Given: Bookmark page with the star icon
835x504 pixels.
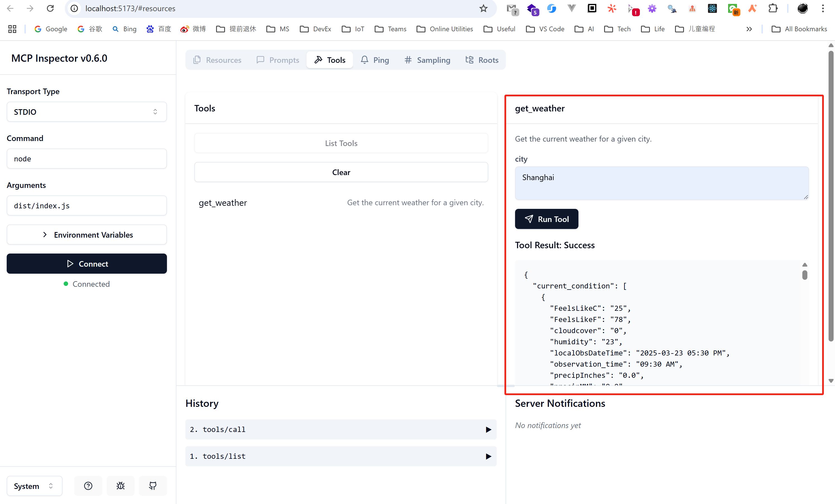Looking at the screenshot, I should [x=483, y=8].
